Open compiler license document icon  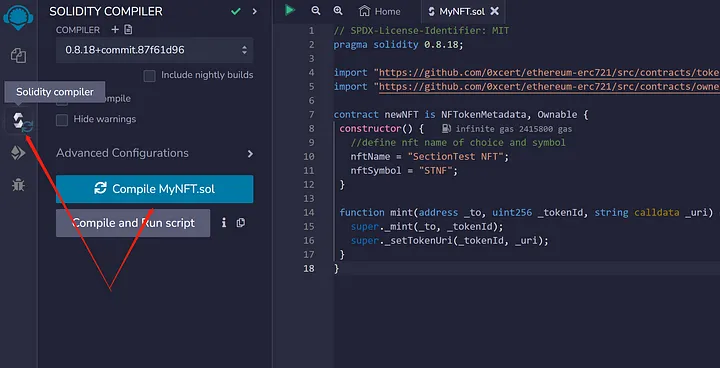(128, 30)
